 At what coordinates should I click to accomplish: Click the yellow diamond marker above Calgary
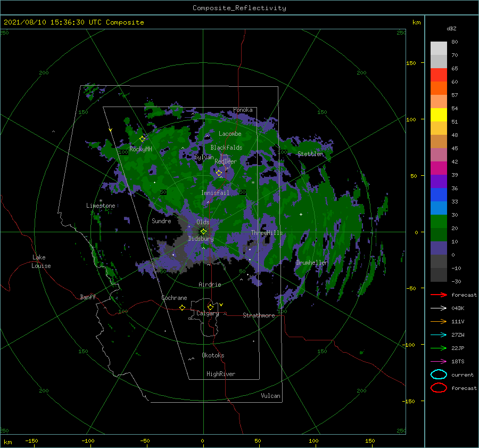coord(210,307)
